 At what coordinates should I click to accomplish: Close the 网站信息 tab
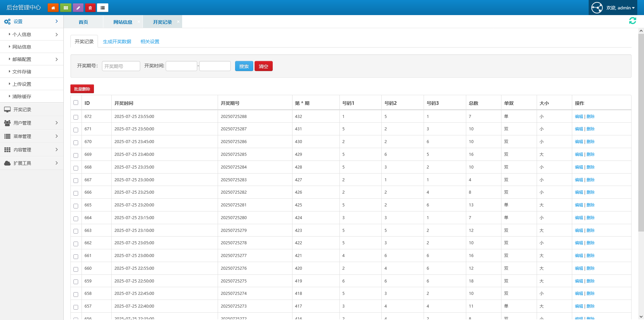(x=139, y=21)
